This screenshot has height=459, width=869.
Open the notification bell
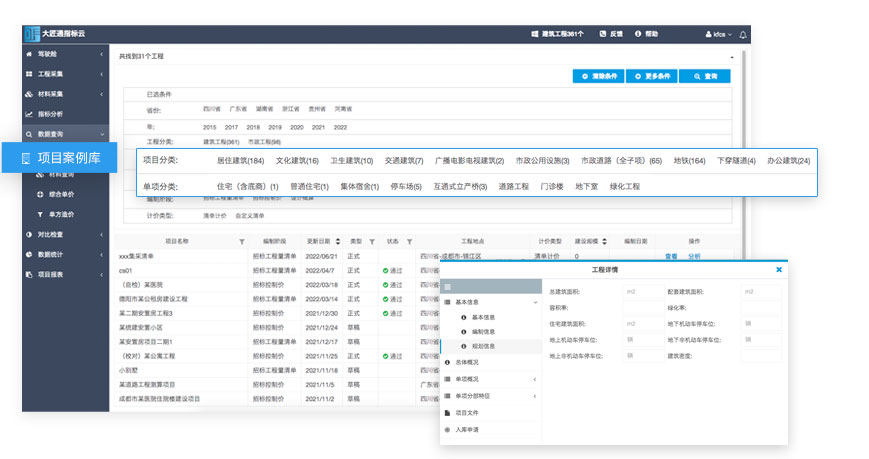[x=743, y=34]
